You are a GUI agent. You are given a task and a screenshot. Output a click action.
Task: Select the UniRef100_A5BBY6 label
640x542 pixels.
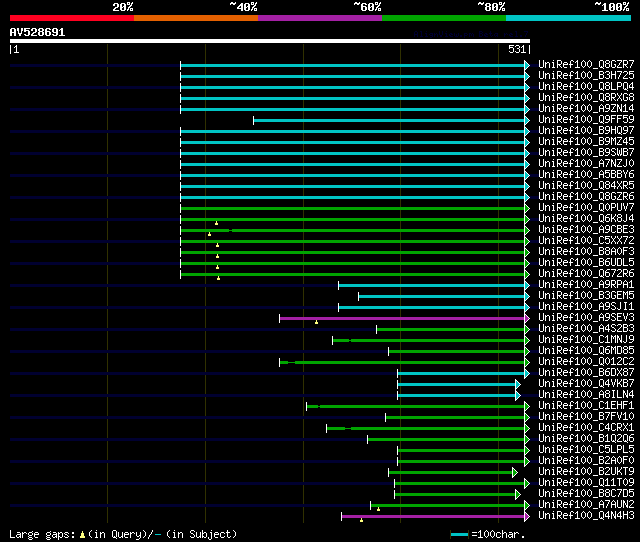[x=586, y=175]
